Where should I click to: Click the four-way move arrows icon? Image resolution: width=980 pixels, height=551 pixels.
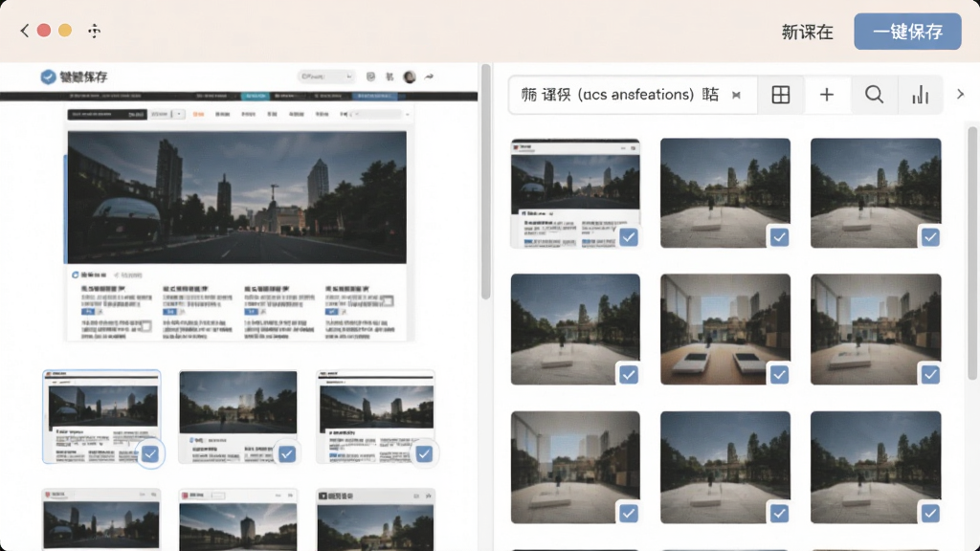(95, 31)
